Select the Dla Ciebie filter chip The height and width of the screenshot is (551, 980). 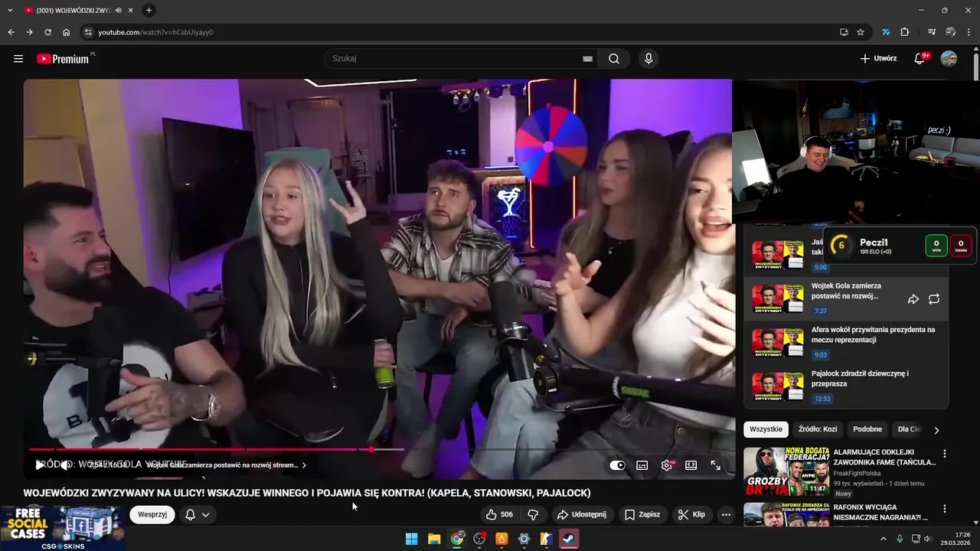point(909,429)
